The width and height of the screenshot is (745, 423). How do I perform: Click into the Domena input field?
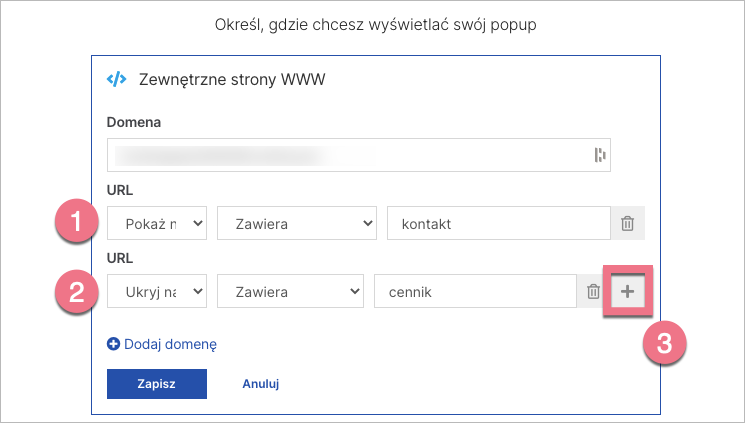pos(350,154)
